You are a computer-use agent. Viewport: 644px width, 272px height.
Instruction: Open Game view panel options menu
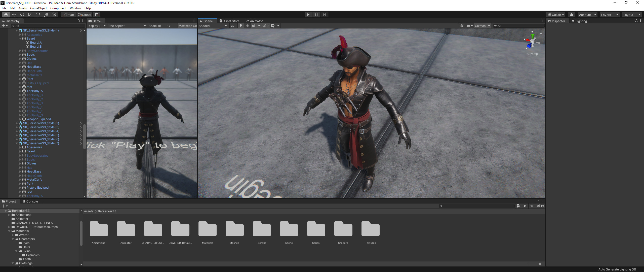pyautogui.click(x=194, y=21)
